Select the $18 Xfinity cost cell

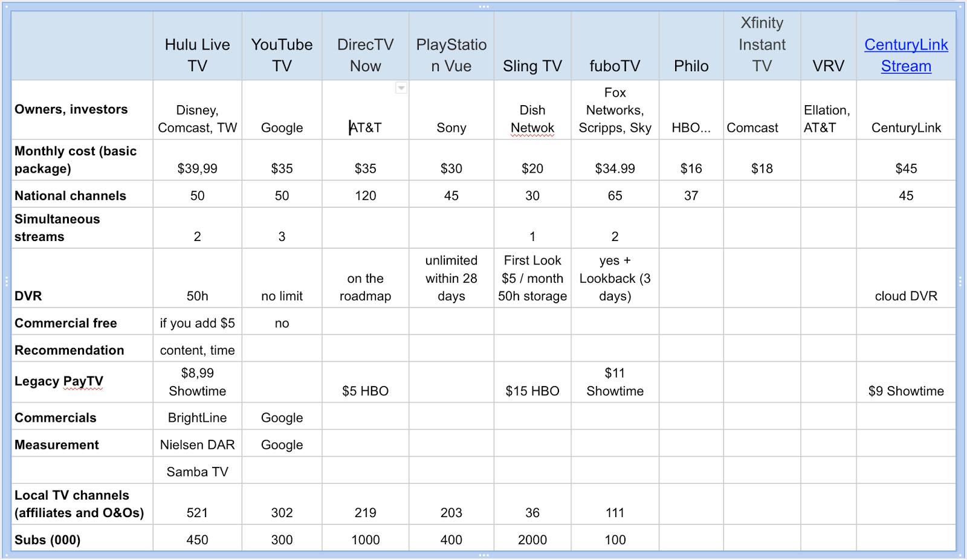[x=762, y=160]
